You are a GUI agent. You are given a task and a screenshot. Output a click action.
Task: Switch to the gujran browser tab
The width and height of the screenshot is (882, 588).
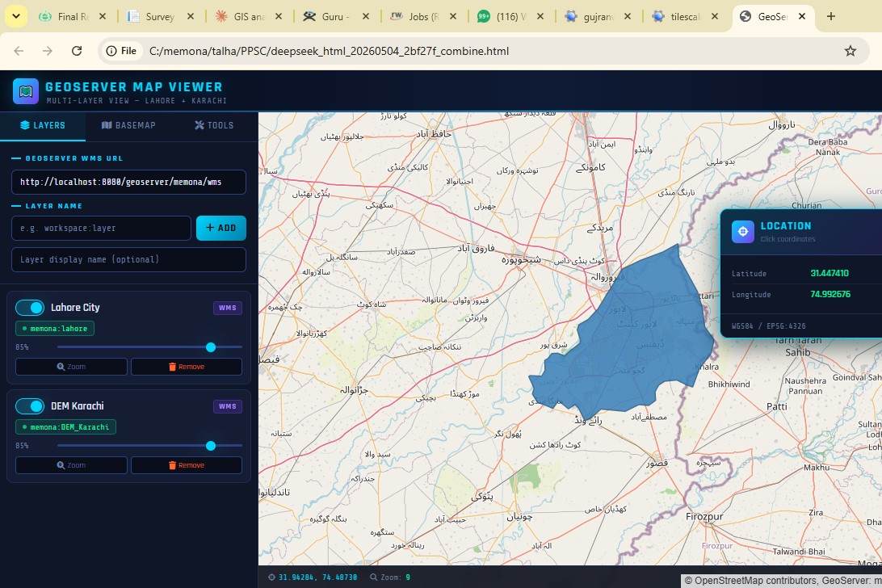(x=598, y=16)
